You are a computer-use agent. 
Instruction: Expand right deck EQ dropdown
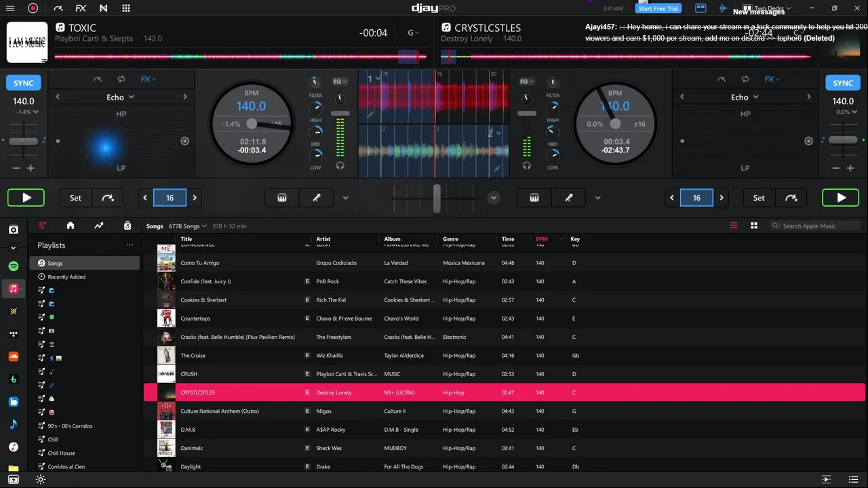527,81
